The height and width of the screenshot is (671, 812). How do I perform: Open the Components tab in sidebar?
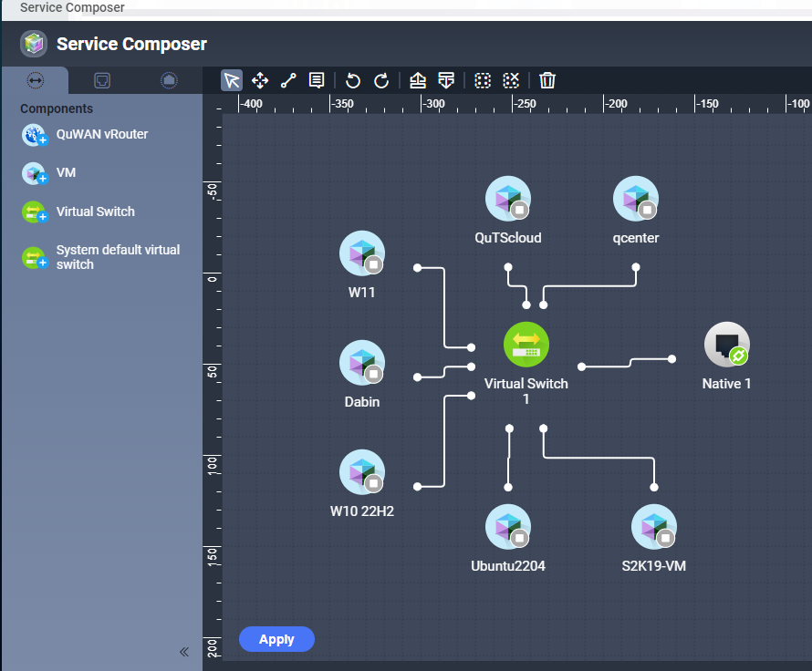point(36,81)
